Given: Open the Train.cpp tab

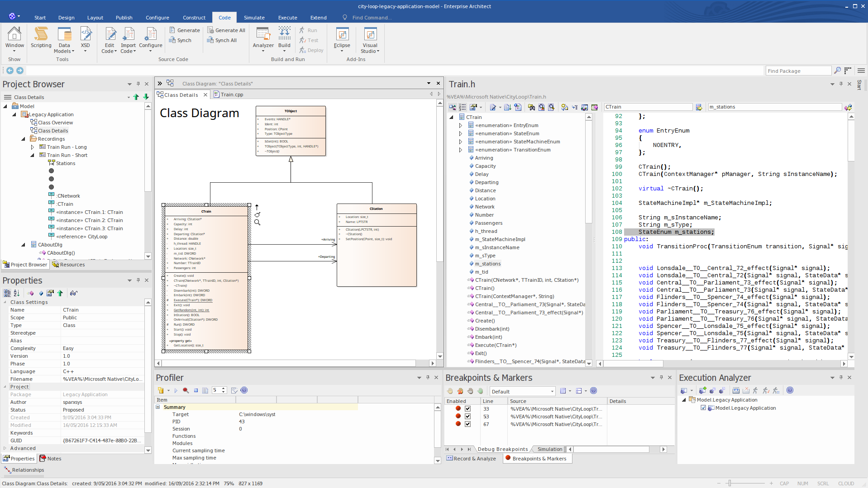Looking at the screenshot, I should [229, 95].
